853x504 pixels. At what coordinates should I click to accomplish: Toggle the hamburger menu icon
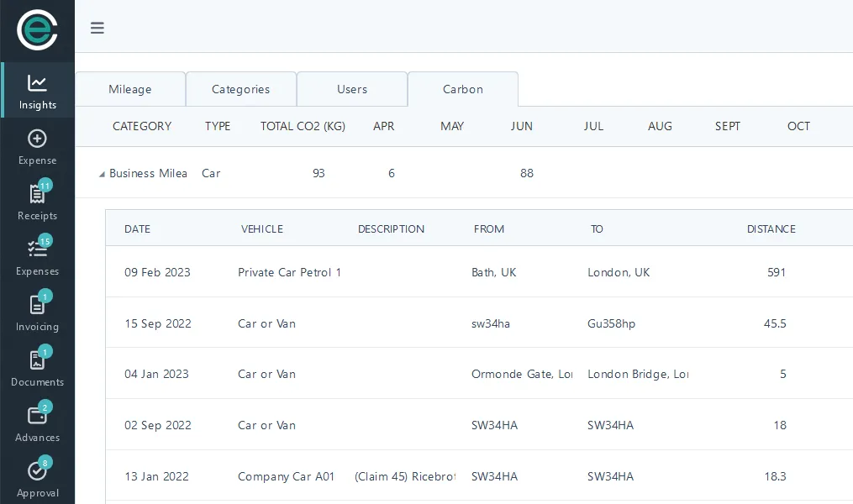(x=97, y=28)
